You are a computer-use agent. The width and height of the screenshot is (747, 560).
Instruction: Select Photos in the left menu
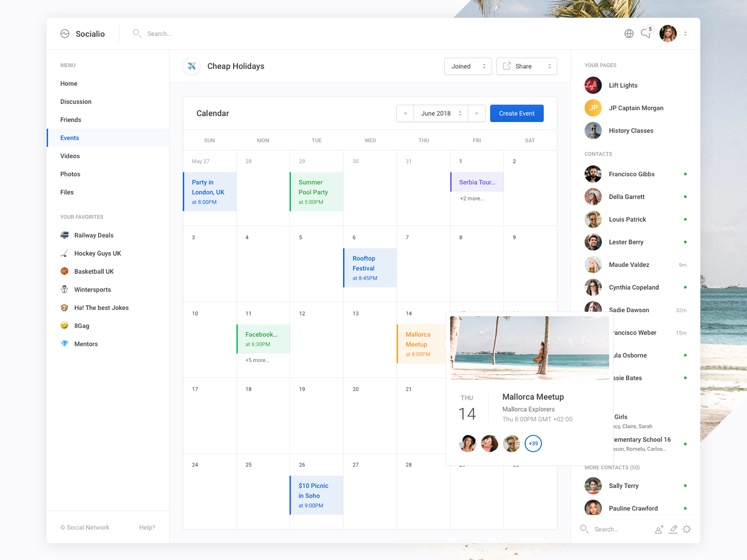tap(70, 174)
